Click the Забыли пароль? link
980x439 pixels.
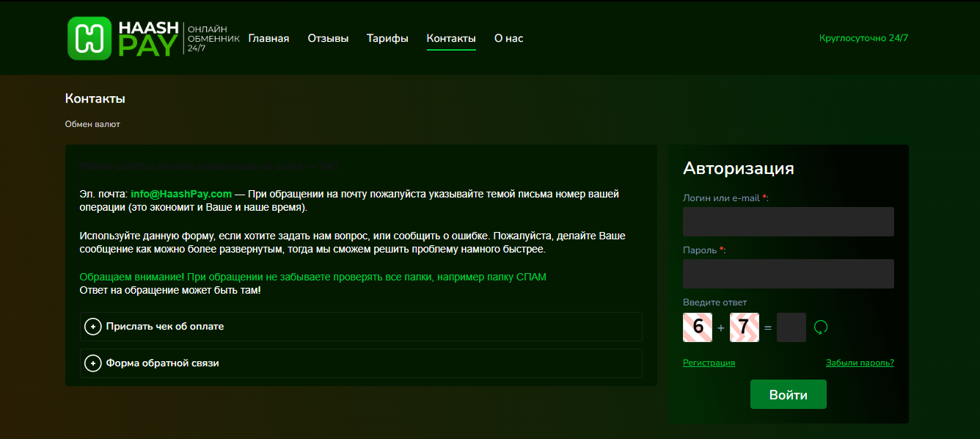[860, 363]
